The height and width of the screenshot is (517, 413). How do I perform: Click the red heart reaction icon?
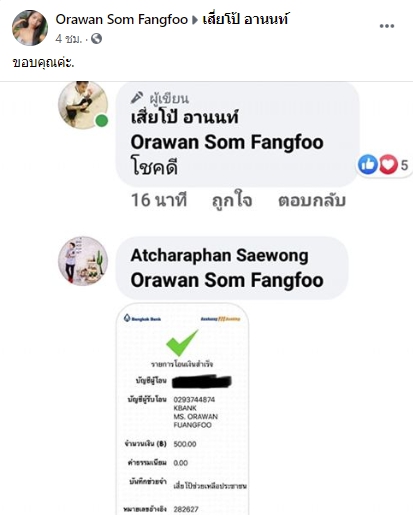(388, 164)
